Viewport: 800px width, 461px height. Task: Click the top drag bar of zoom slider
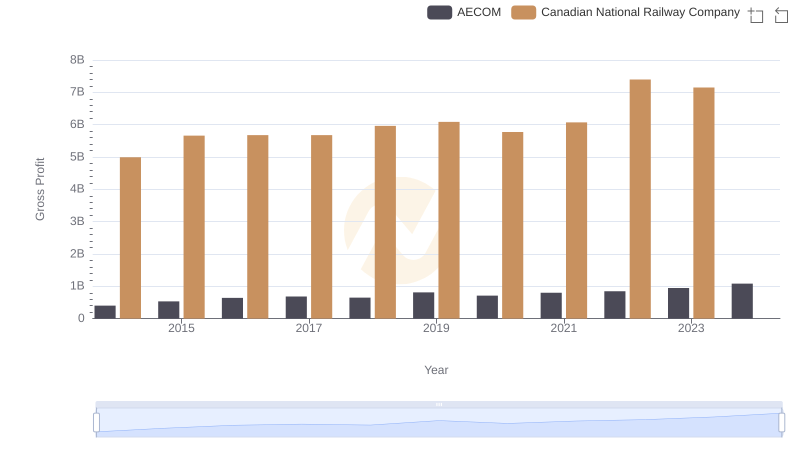click(x=439, y=404)
